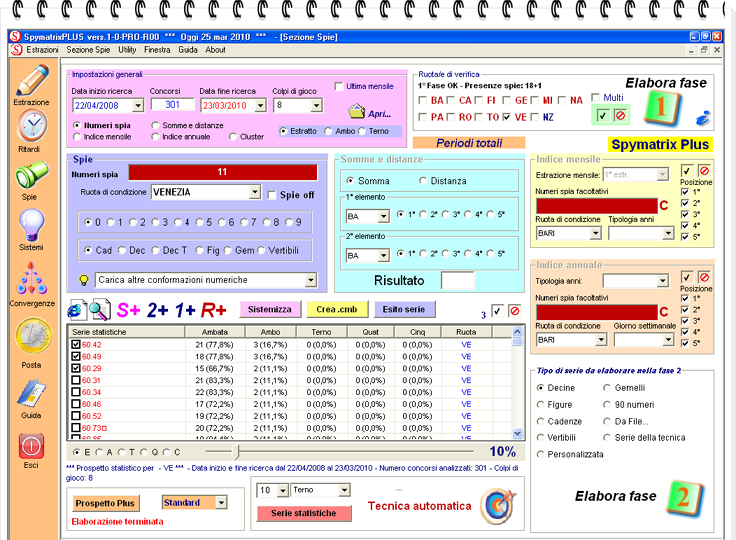Open the Terno sort type dropdown
Image resolution: width=736 pixels, height=540 pixels.
(x=345, y=490)
